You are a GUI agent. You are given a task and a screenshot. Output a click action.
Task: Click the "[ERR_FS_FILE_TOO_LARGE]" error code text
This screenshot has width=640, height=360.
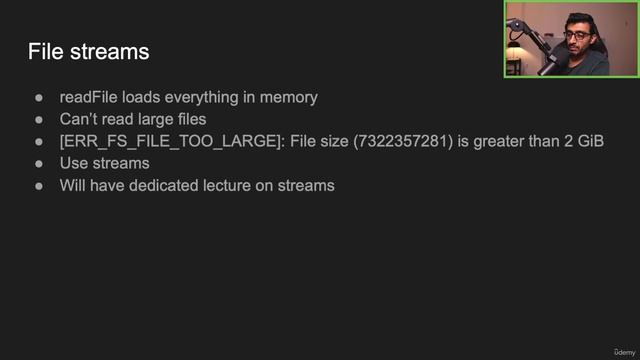pos(172,141)
